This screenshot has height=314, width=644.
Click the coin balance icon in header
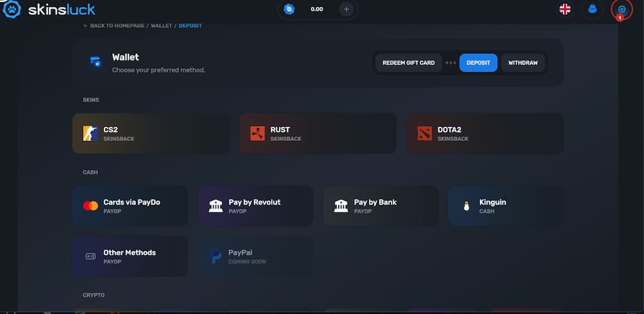click(289, 10)
